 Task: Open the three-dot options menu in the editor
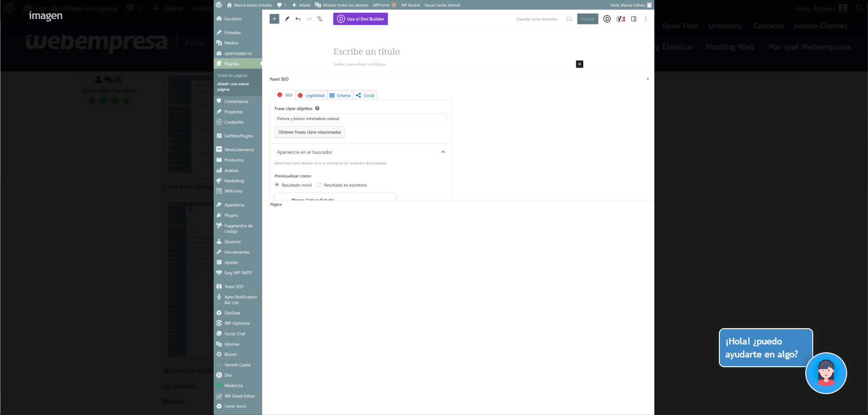click(646, 19)
